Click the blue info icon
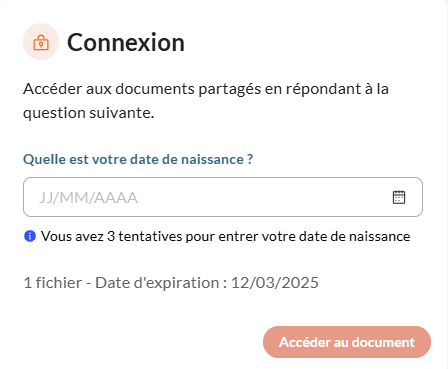The width and height of the screenshot is (448, 369). (30, 236)
